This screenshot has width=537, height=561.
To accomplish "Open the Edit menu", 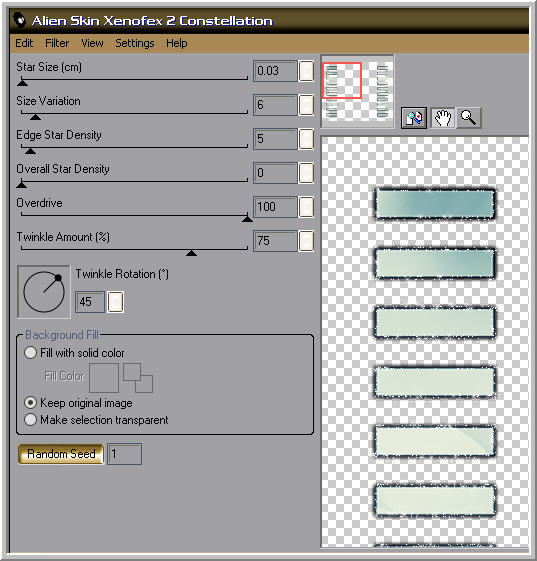I will [x=24, y=43].
